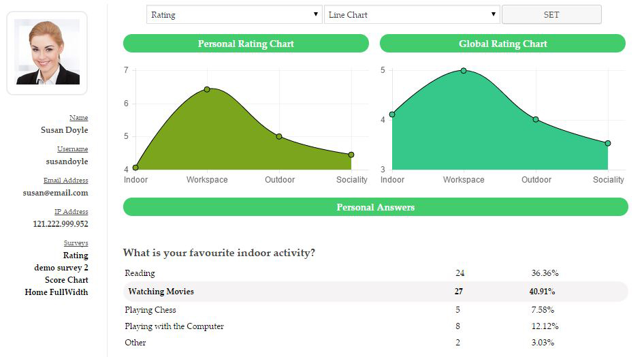
Task: Click the Outdoor point on the personal chart
Action: (279, 136)
